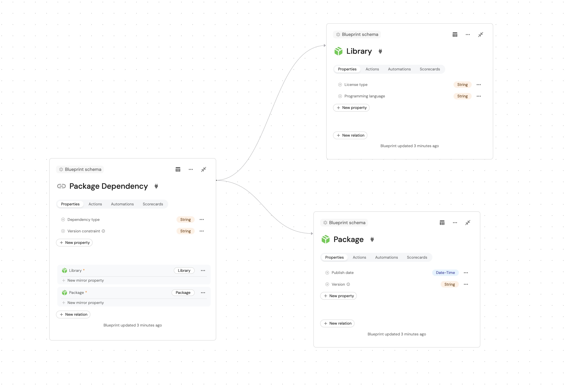Open more options menu for Package blueprint
The width and height of the screenshot is (574, 392).
(x=455, y=223)
